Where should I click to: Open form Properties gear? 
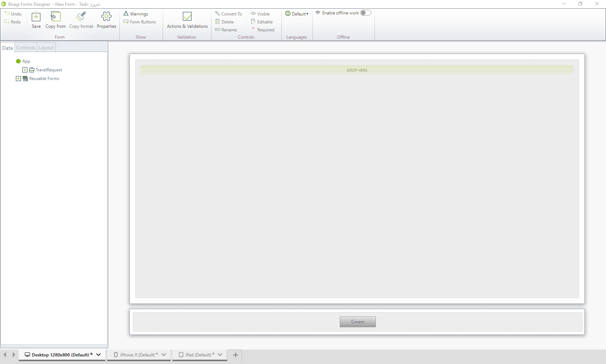click(x=106, y=17)
